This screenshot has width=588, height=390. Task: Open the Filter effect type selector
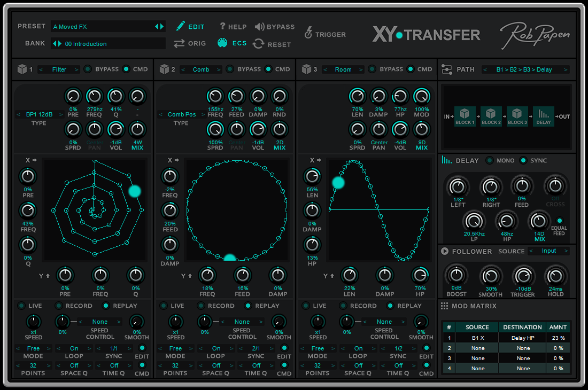pyautogui.click(x=59, y=69)
